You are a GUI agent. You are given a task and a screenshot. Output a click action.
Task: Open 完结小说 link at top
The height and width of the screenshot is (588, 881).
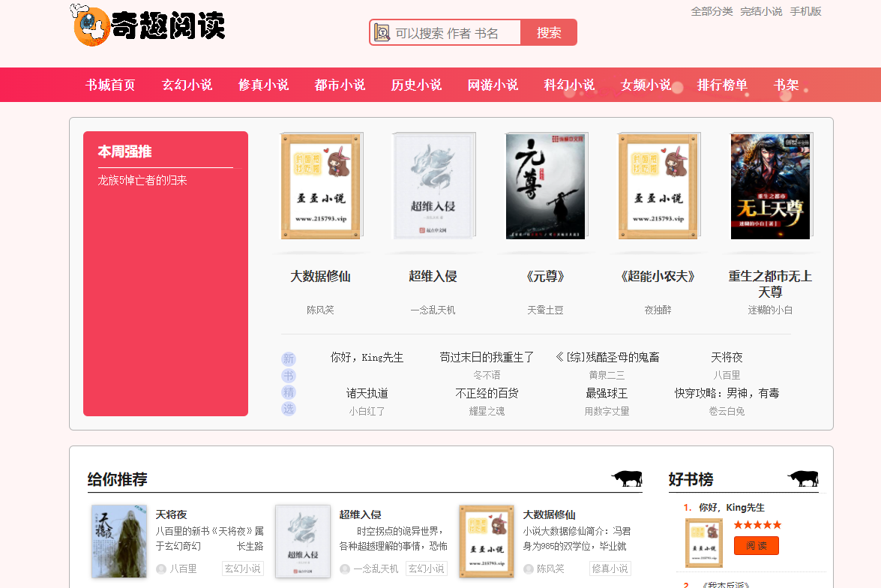coord(761,11)
